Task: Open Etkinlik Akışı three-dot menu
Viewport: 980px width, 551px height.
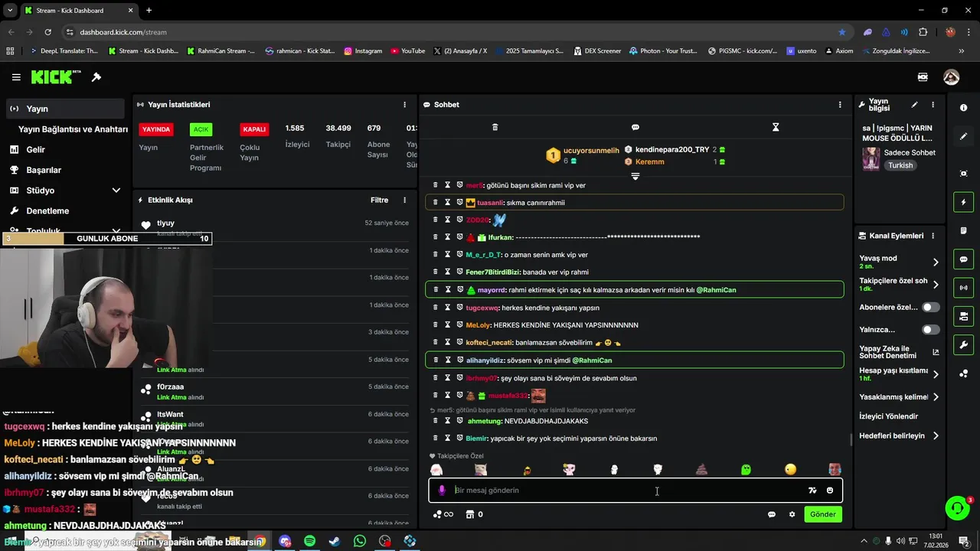Action: [x=405, y=200]
